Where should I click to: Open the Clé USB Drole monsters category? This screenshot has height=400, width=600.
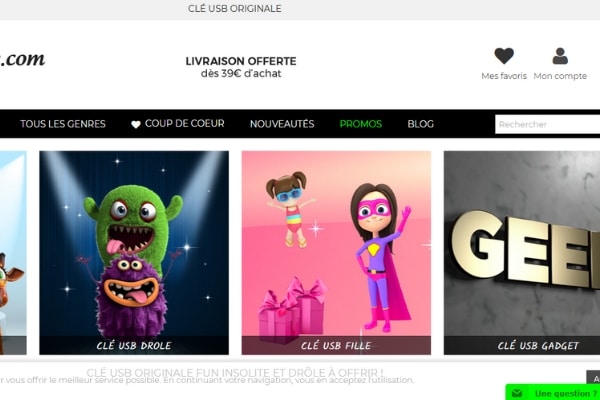pyautogui.click(x=134, y=253)
